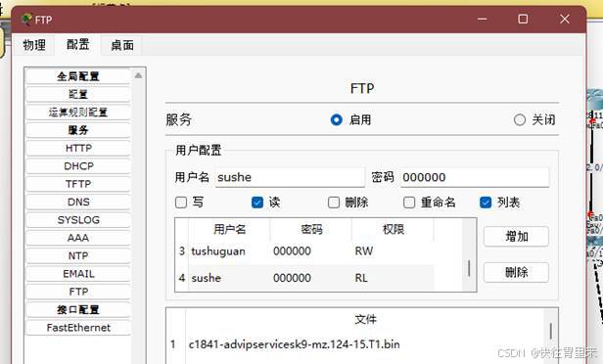Screen dimensions: 603x364
Task: Click sidebar scroll up arrow
Action: 138,75
